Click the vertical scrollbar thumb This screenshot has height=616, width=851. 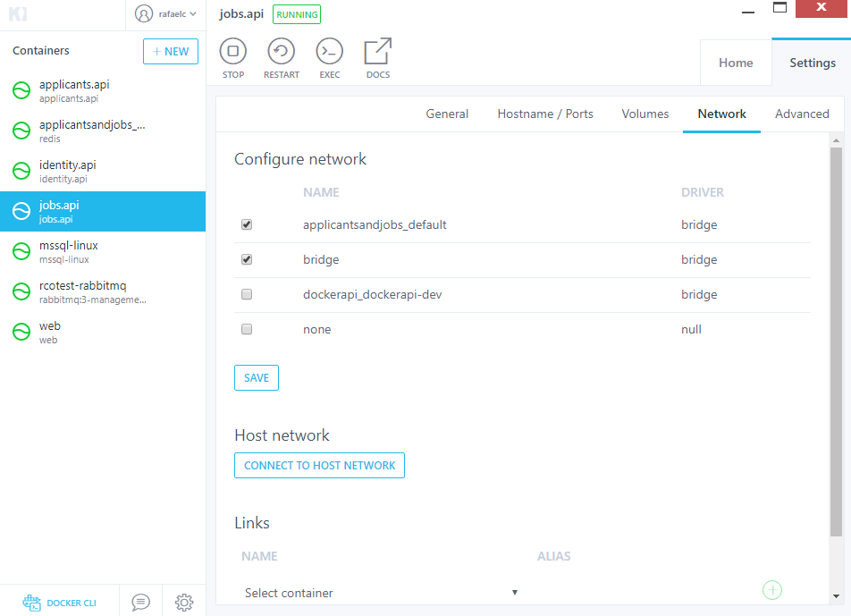(836, 342)
